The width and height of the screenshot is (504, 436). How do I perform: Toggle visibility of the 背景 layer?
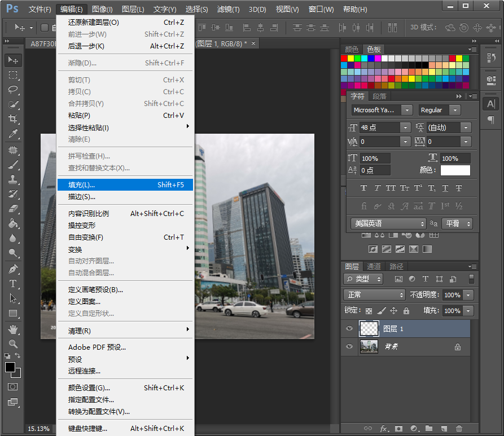(349, 347)
